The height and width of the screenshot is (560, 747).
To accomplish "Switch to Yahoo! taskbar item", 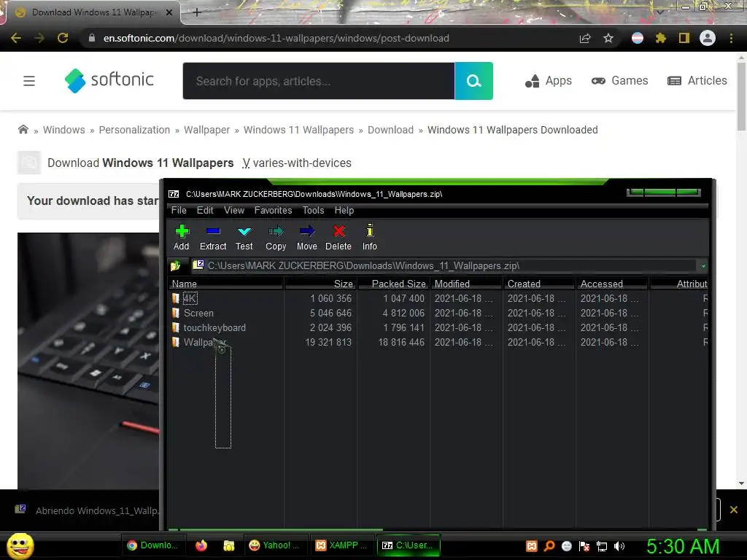I will coord(275,545).
